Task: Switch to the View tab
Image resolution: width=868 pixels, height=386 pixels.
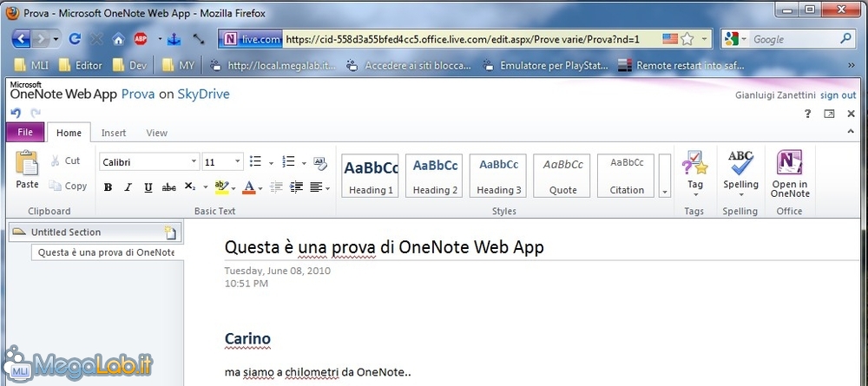Action: [x=156, y=133]
